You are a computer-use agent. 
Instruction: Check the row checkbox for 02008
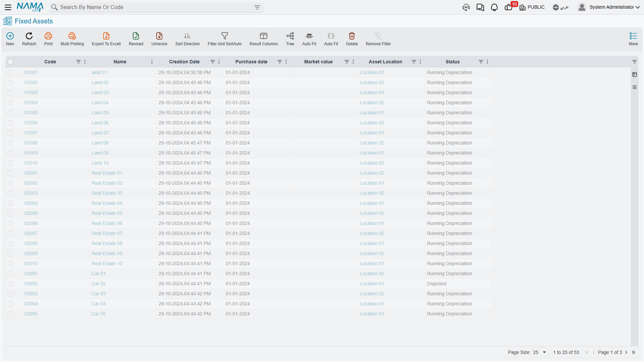tap(10, 244)
